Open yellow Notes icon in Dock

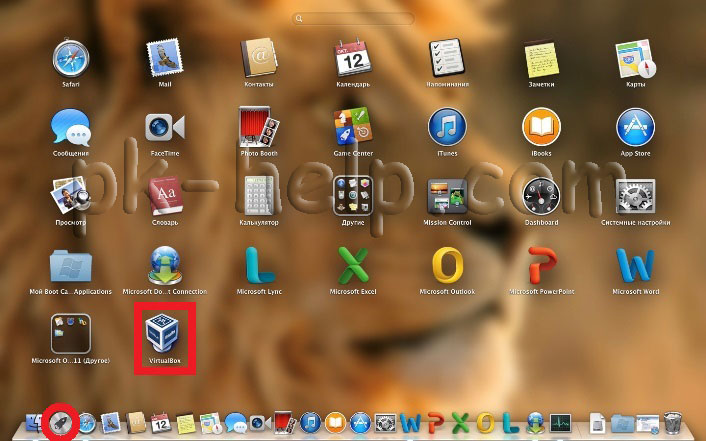[186, 423]
